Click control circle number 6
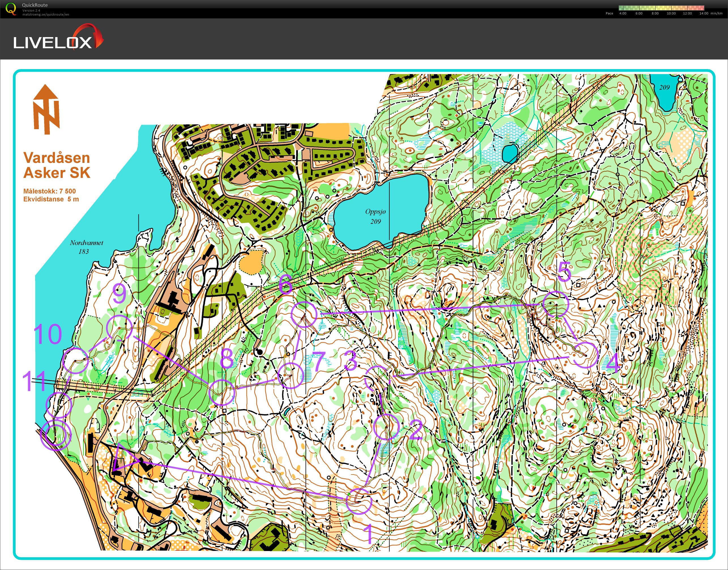The image size is (728, 570). tap(304, 314)
